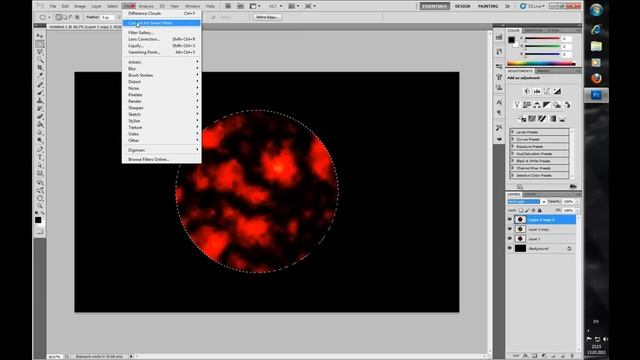
Task: Expand Selective Color Presets list
Action: [x=513, y=175]
